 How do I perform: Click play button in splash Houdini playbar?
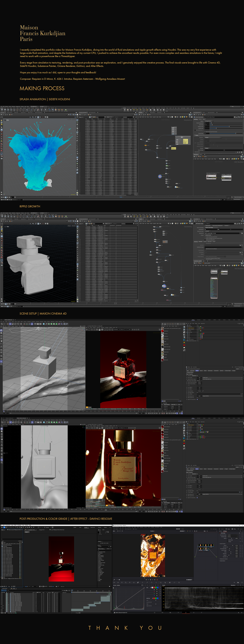point(7,198)
